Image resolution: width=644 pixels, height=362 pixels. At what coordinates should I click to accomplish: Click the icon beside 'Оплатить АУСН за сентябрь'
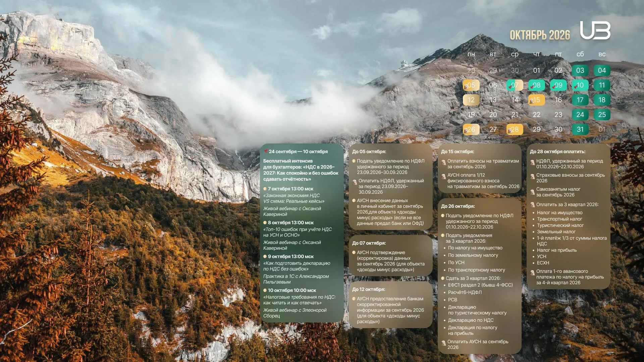[443, 343]
